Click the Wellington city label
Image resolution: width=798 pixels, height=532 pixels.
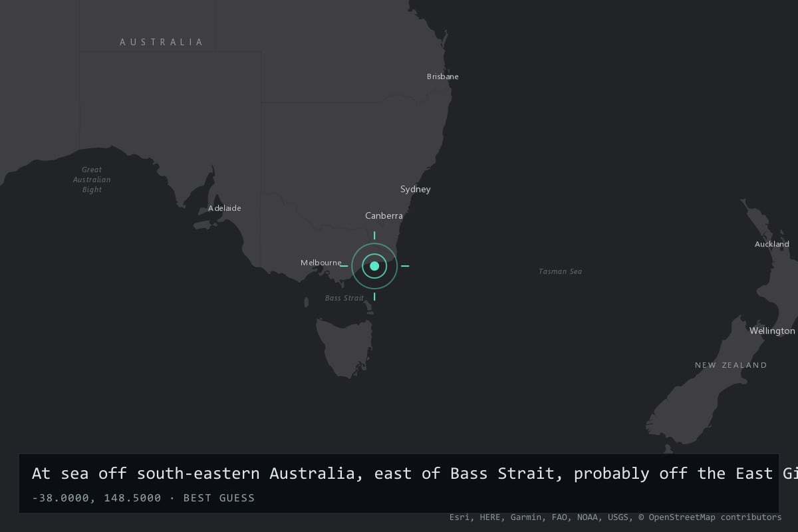click(772, 331)
